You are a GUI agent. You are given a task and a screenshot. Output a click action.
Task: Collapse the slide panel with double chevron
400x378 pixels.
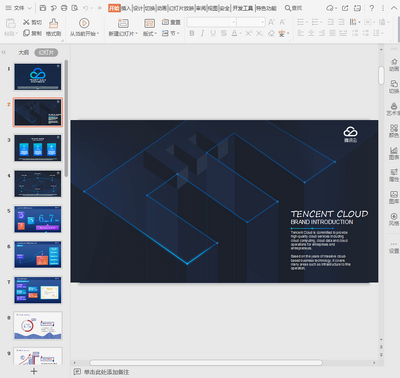pyautogui.click(x=4, y=52)
